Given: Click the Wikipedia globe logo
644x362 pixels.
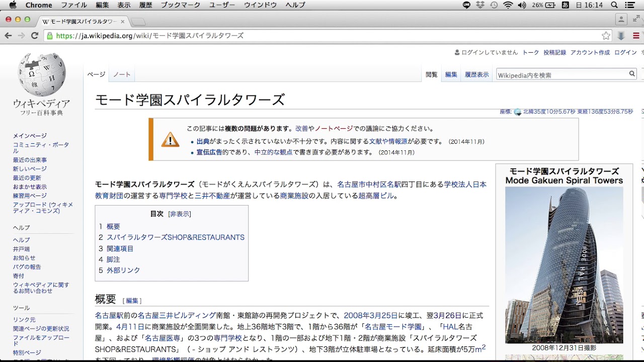Looking at the screenshot, I should pyautogui.click(x=42, y=74).
